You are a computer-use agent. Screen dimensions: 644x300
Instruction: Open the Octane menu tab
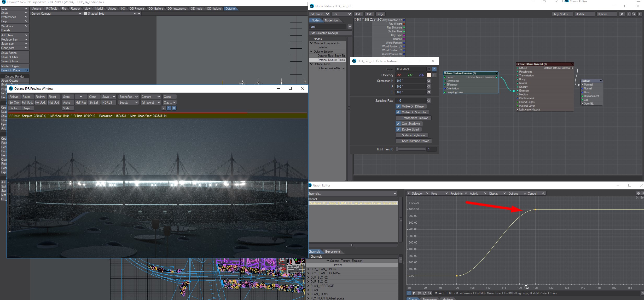point(230,9)
